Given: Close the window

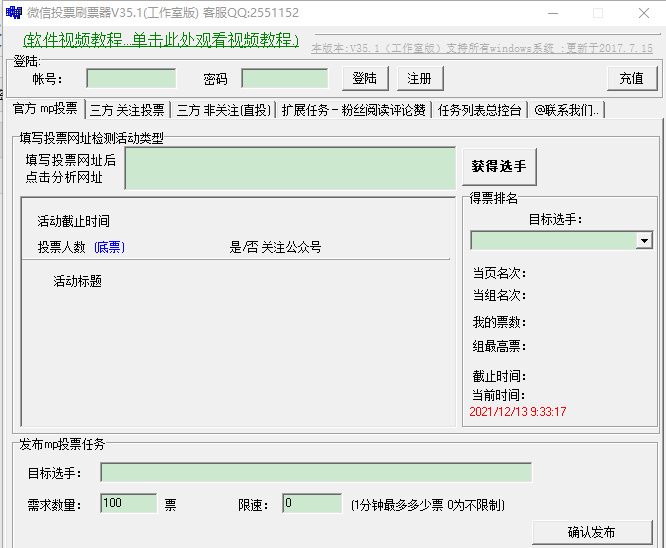Looking at the screenshot, I should (644, 13).
